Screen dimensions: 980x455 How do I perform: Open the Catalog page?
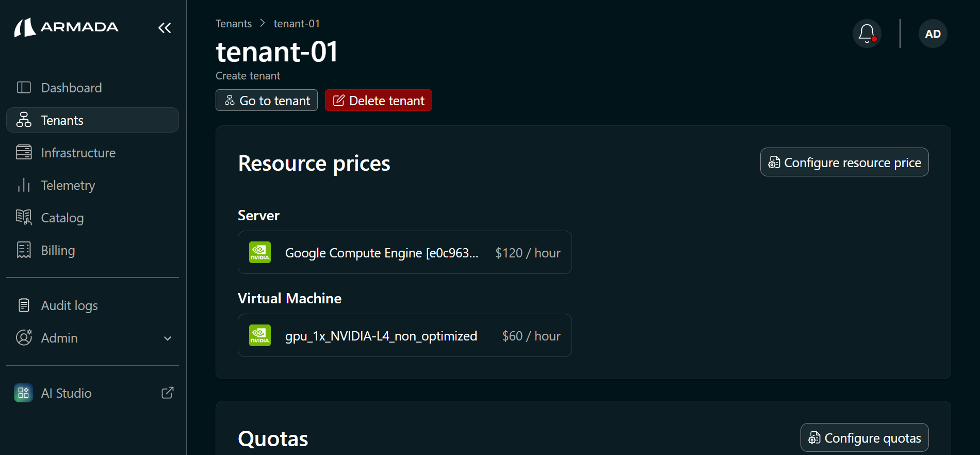(92, 218)
